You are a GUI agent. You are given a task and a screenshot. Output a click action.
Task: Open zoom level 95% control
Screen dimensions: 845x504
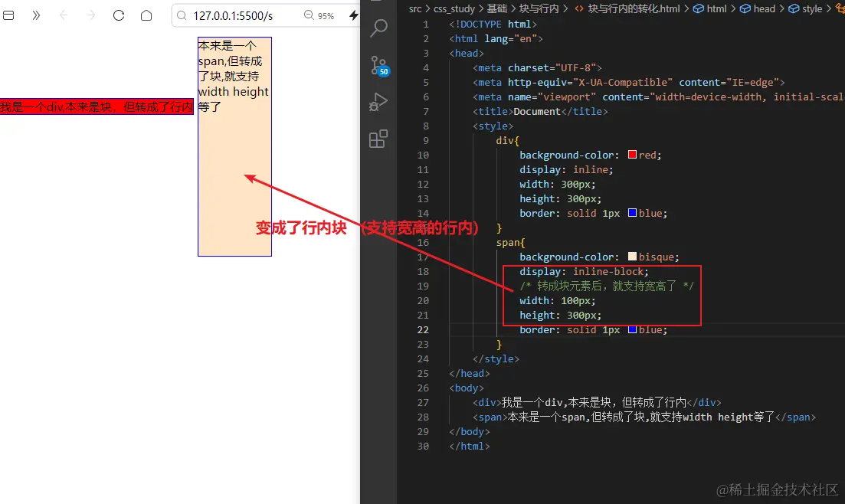click(319, 15)
